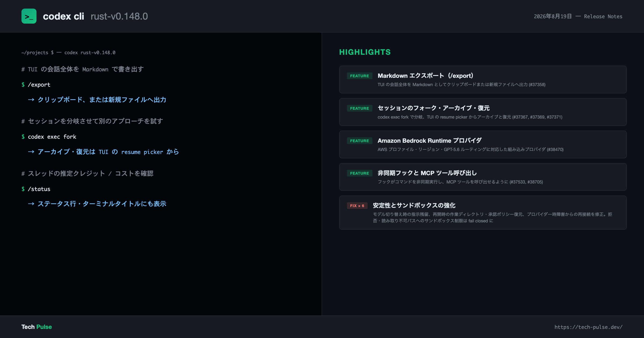Viewport: 644px width, 338px height.
Task: Click the 'codex cli' title text
Action: (x=63, y=16)
